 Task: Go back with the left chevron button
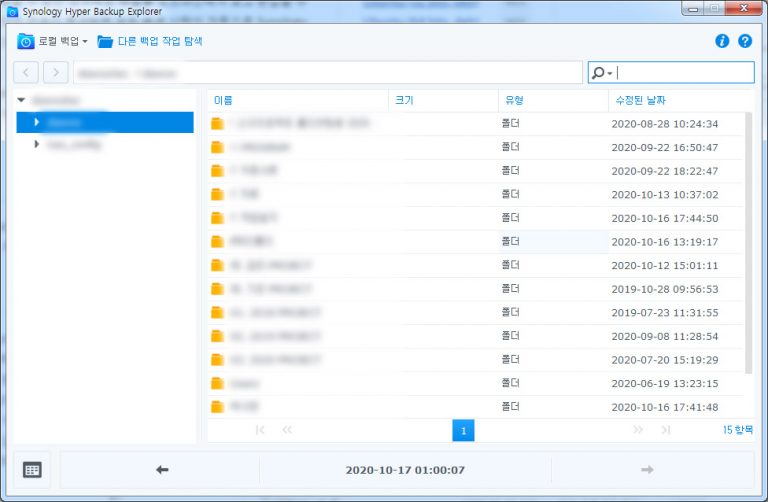(26, 73)
